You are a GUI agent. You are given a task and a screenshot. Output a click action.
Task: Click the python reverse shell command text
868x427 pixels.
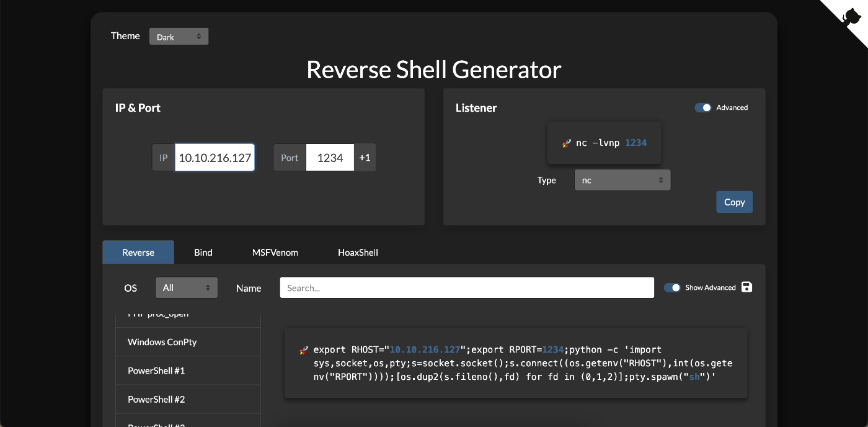pos(523,363)
